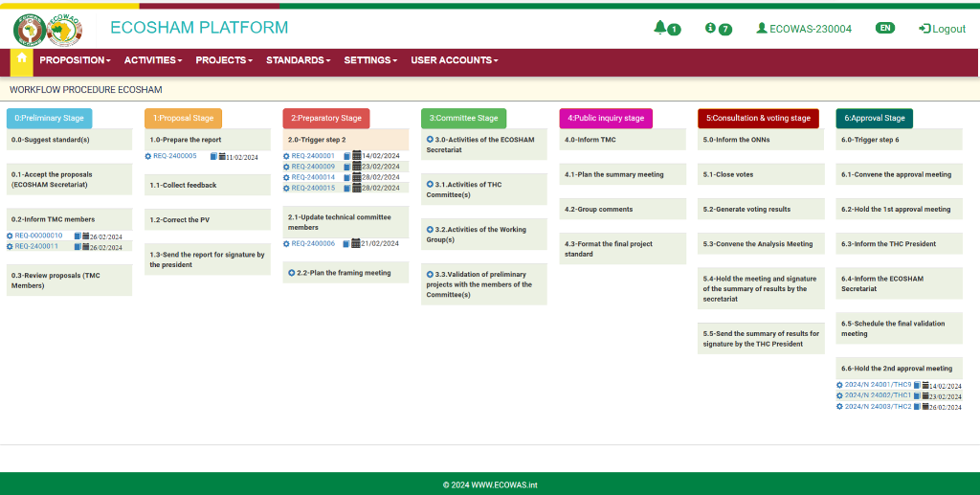The width and height of the screenshot is (980, 495).
Task: Expand 2.2-Plan the framing meeting
Action: tap(292, 273)
